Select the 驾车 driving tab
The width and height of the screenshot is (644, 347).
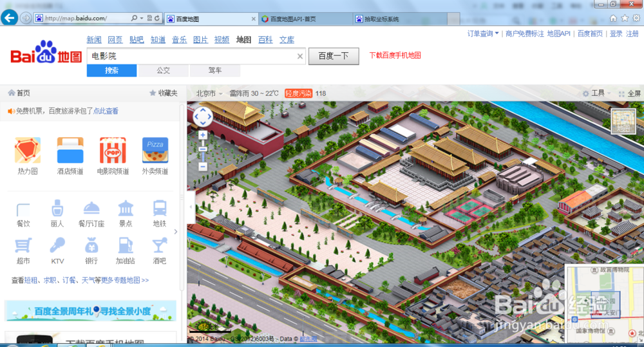[x=215, y=70]
